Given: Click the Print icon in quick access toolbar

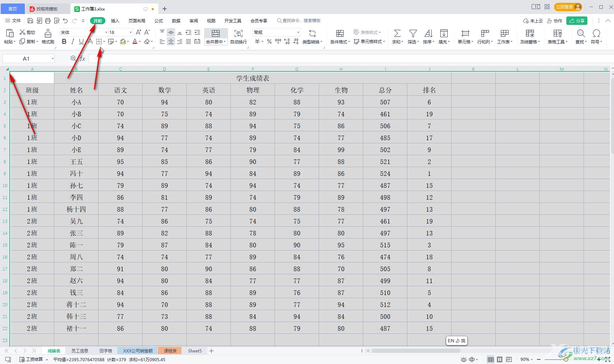Looking at the screenshot, I should 48,21.
